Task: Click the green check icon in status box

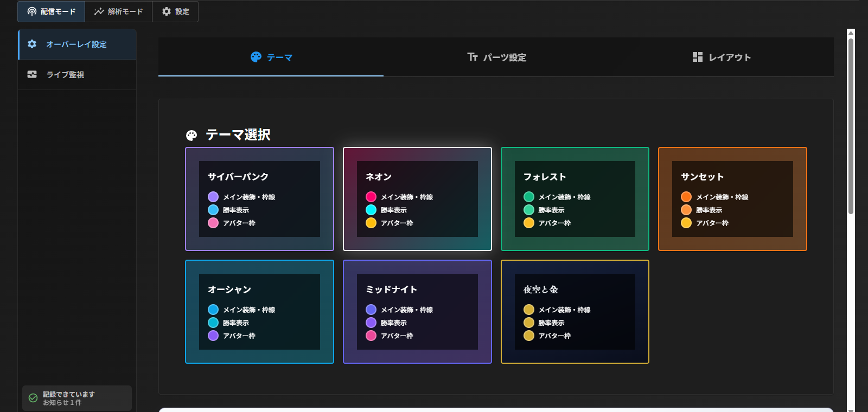Action: (x=33, y=398)
